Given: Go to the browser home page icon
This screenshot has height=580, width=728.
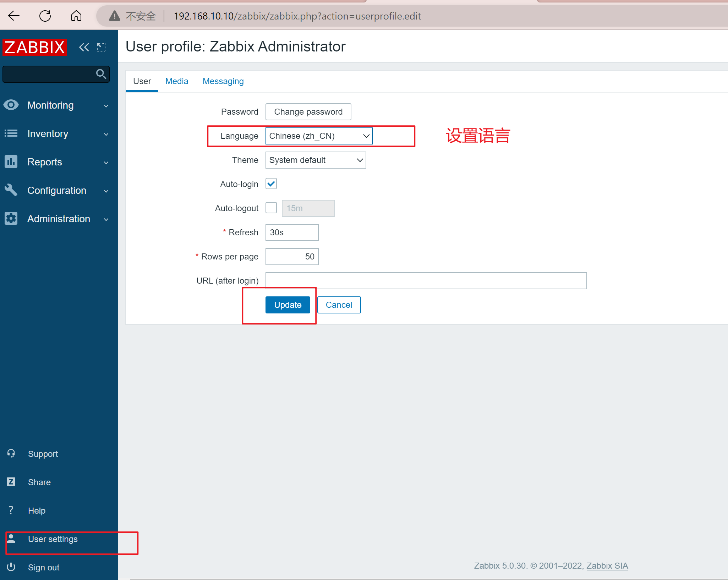Looking at the screenshot, I should [x=76, y=16].
